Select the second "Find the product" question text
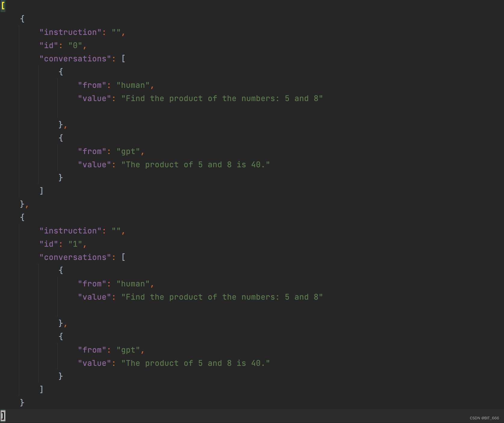The image size is (504, 423). (x=224, y=297)
